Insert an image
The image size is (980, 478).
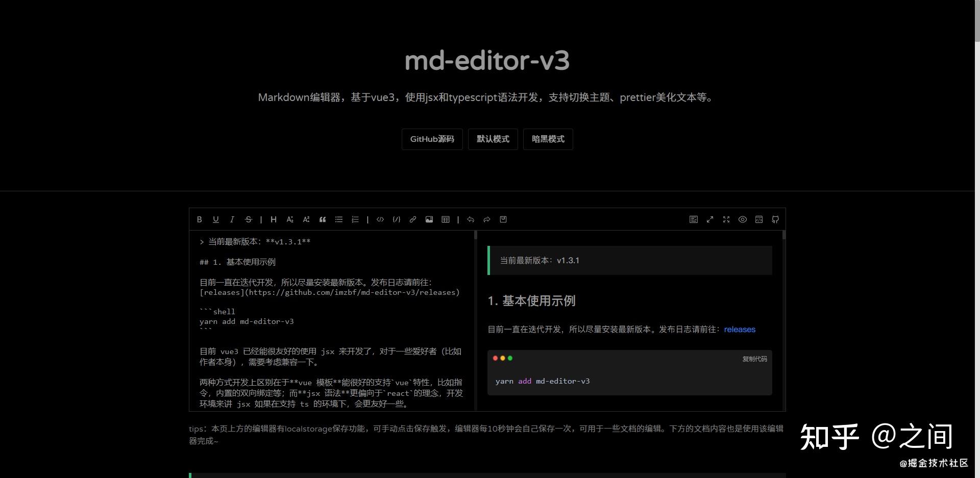[429, 219]
